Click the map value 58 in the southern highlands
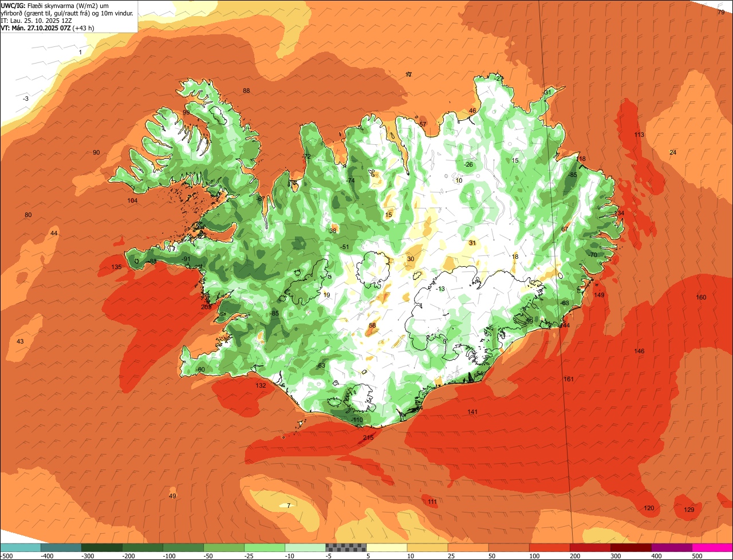Viewport: 733px width, 560px height. click(x=372, y=326)
